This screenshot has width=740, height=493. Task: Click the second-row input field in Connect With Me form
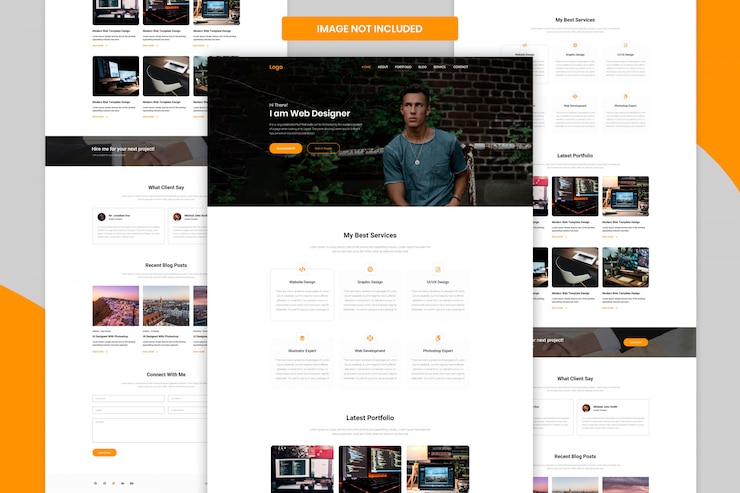128,410
